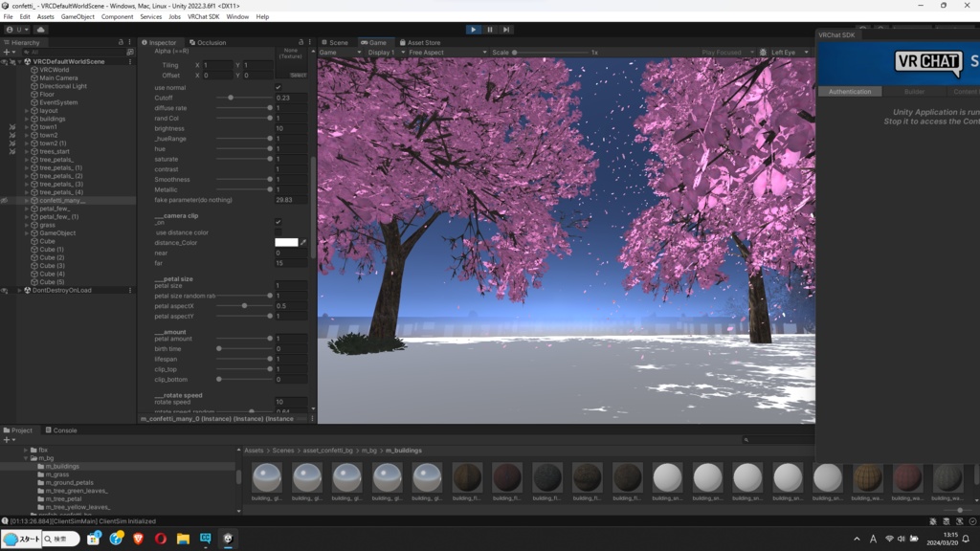Open Opera browser from the taskbar
Screen dimensions: 980x551
point(161,539)
